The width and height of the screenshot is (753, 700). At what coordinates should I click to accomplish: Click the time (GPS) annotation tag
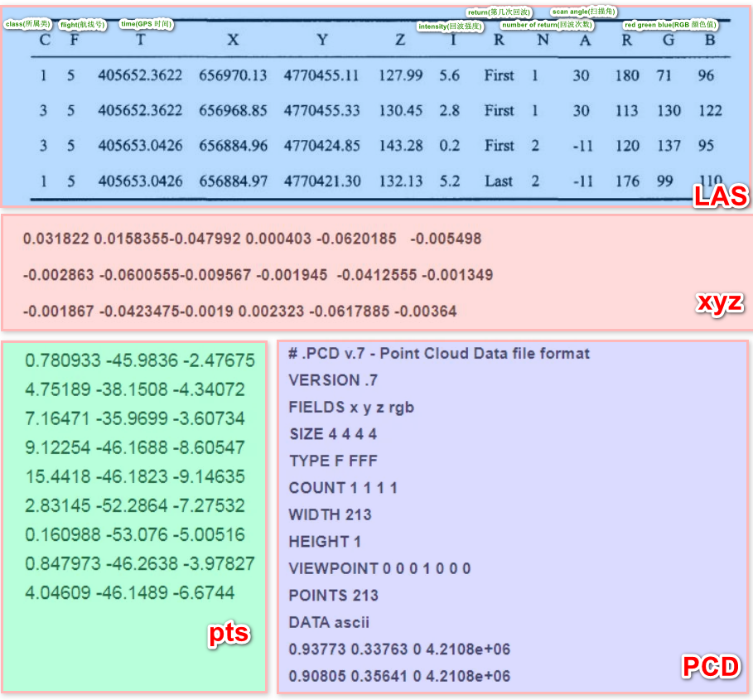pos(146,24)
